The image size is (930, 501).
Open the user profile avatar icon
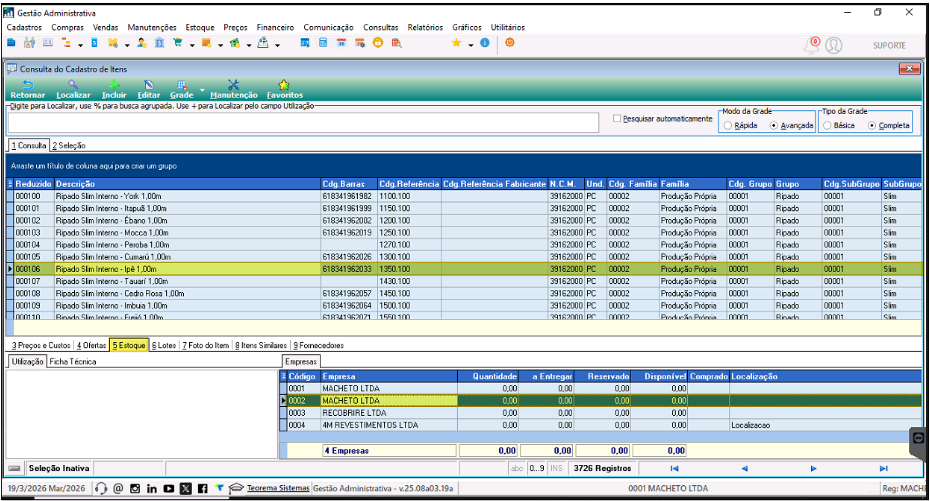(x=833, y=45)
